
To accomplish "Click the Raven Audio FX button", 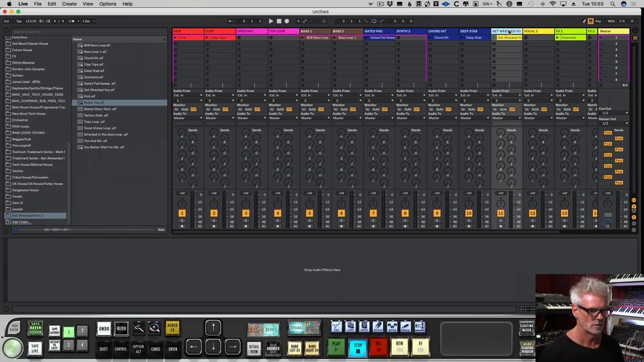I will (x=172, y=328).
